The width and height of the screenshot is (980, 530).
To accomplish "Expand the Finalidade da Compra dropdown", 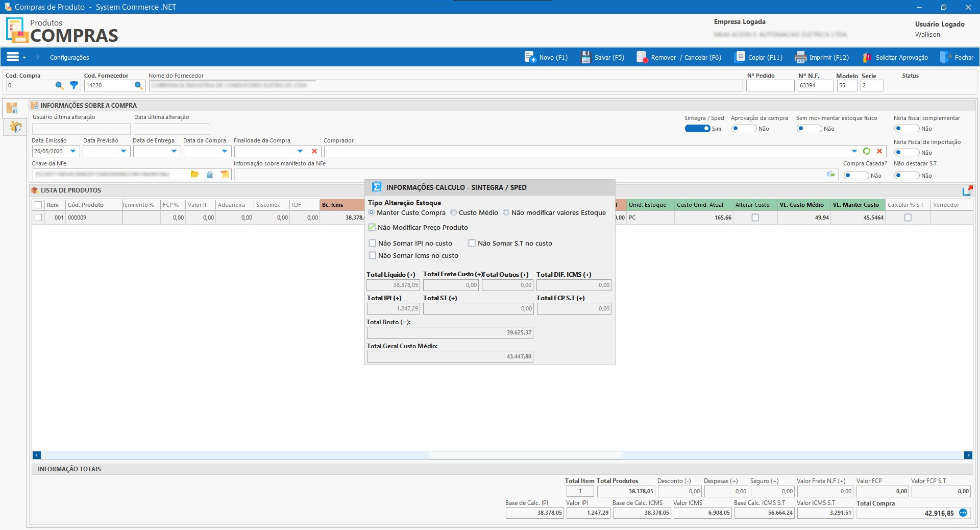I will 300,151.
